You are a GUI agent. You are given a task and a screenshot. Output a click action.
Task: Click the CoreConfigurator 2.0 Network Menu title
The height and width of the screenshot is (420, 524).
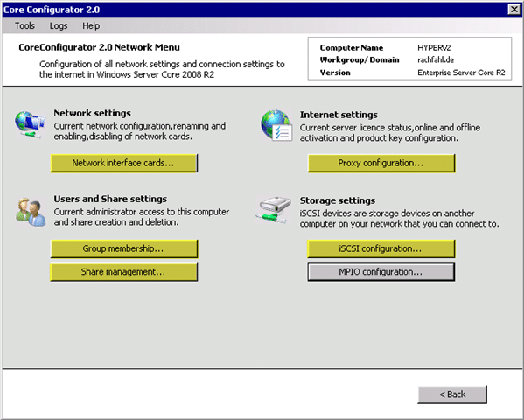pos(99,47)
